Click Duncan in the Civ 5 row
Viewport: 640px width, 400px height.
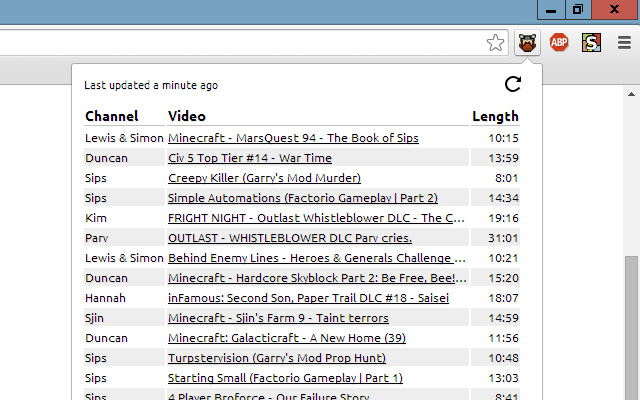point(106,158)
